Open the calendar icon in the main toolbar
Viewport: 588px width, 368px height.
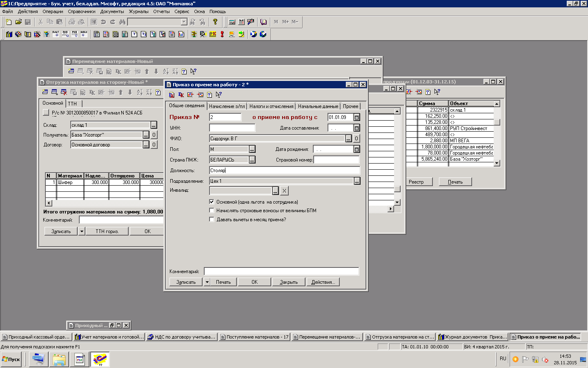click(241, 22)
